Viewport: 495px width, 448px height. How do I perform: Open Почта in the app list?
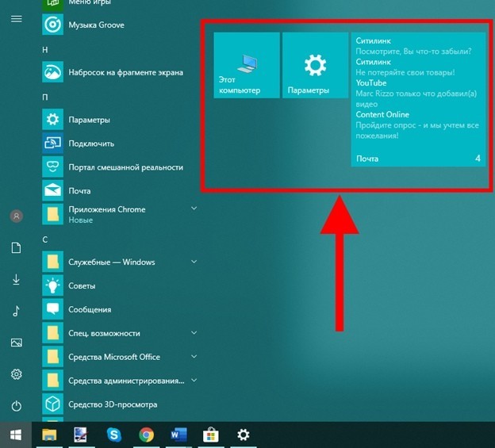coord(119,190)
